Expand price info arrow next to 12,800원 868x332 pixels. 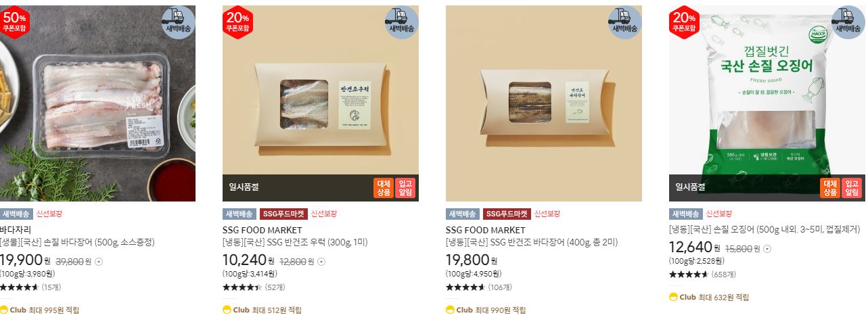point(321,262)
